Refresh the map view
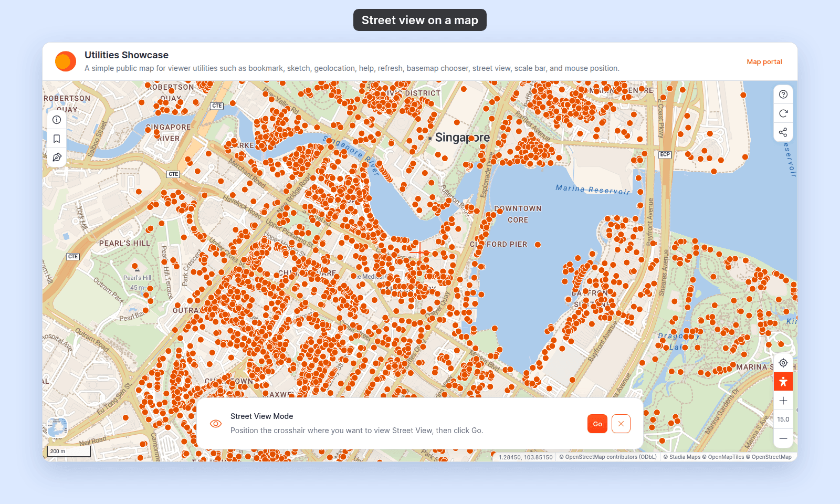 pos(783,113)
